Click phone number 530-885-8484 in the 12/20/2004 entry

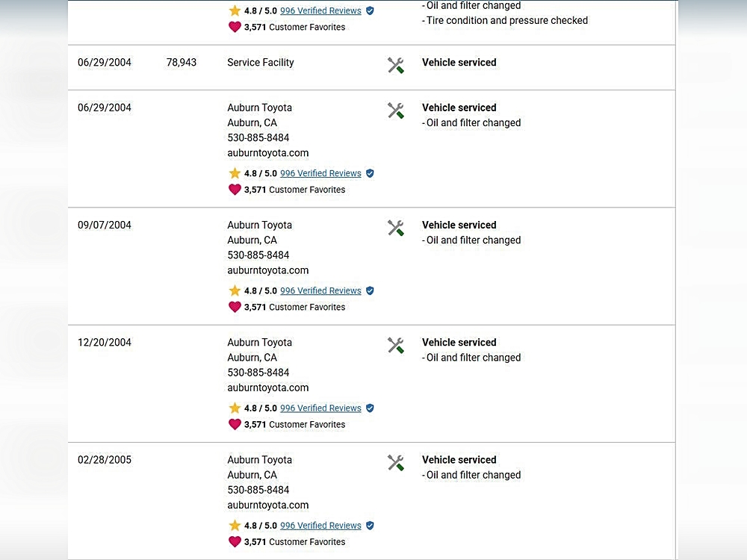[x=258, y=373]
